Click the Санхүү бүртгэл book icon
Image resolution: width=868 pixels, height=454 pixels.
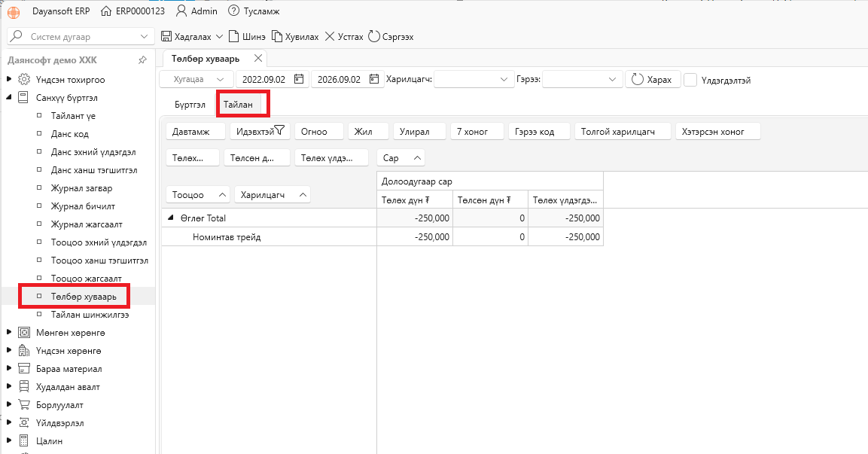point(23,97)
